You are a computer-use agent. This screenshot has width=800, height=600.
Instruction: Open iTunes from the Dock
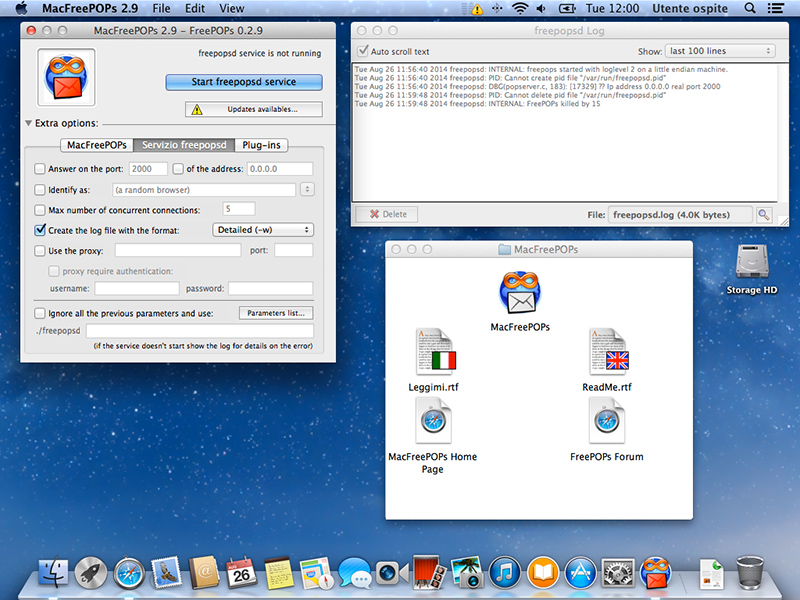pyautogui.click(x=505, y=573)
